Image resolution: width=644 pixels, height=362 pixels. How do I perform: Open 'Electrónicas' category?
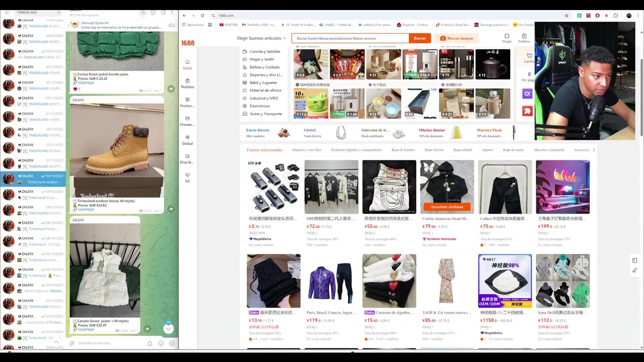(x=257, y=106)
